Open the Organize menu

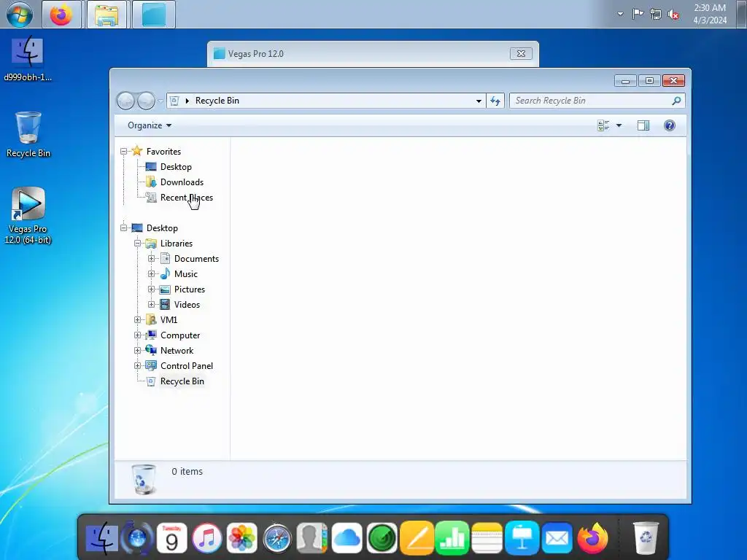point(149,125)
